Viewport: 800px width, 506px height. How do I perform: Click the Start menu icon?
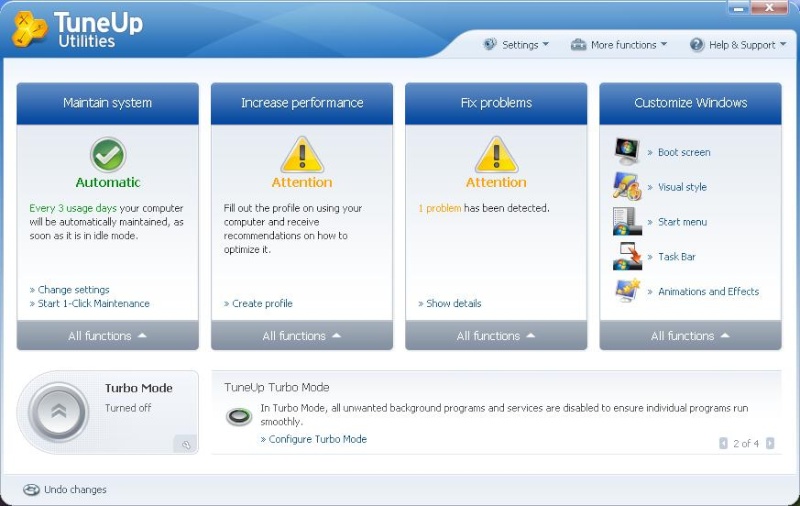pyautogui.click(x=627, y=221)
